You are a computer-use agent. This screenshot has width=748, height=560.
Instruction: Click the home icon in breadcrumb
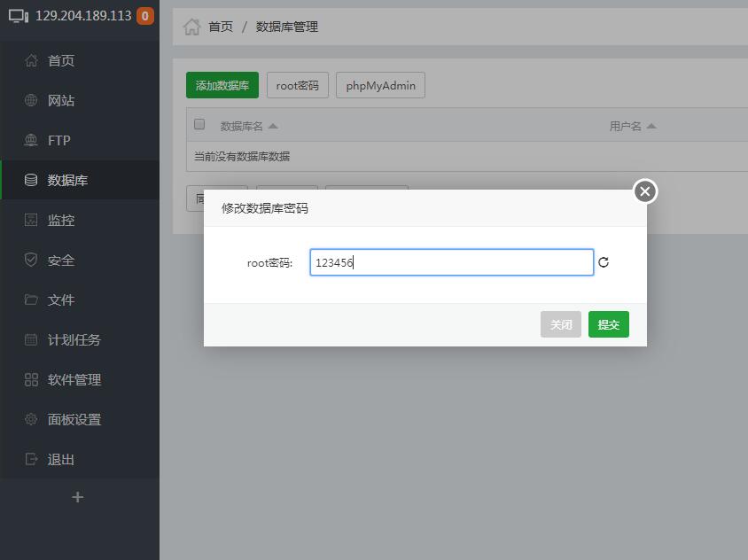pos(191,27)
